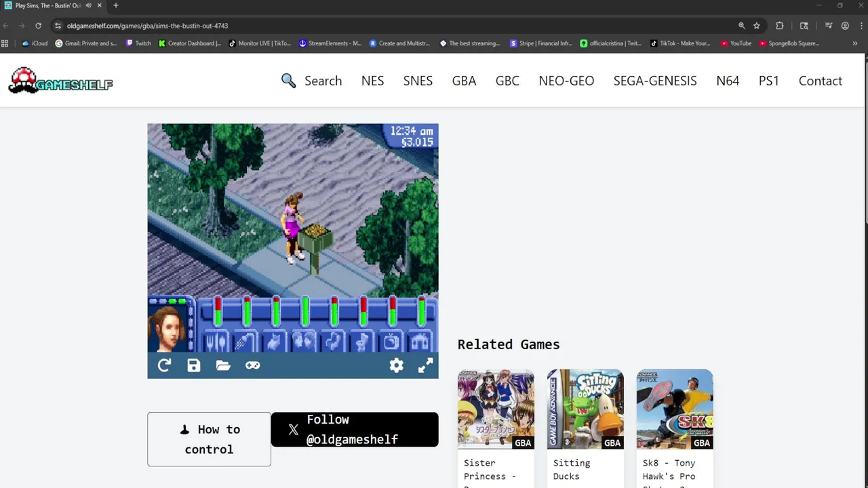868x488 pixels.
Task: Open the Twitch bookmark
Action: pyautogui.click(x=138, y=43)
